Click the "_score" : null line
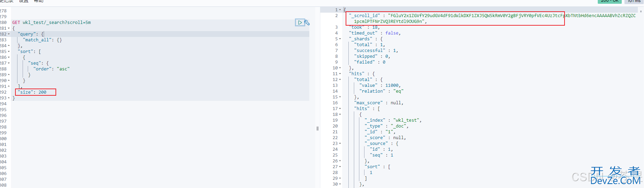 [x=385, y=138]
